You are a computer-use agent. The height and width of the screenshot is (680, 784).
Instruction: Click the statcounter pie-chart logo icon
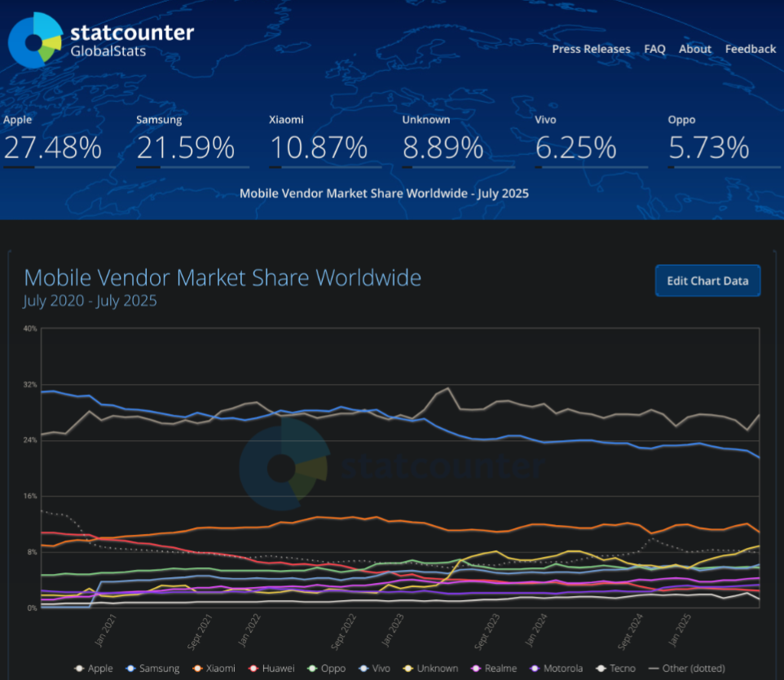[36, 40]
